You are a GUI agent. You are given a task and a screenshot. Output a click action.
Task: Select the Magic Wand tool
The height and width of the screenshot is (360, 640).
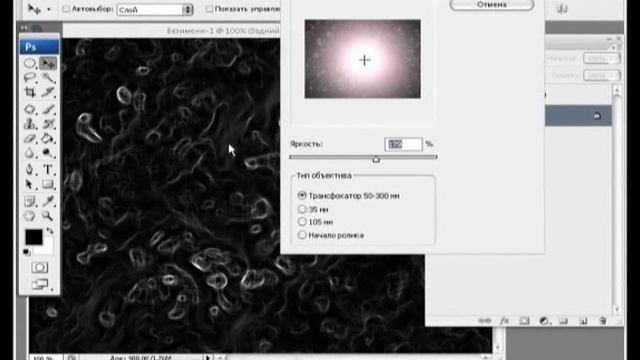(48, 78)
